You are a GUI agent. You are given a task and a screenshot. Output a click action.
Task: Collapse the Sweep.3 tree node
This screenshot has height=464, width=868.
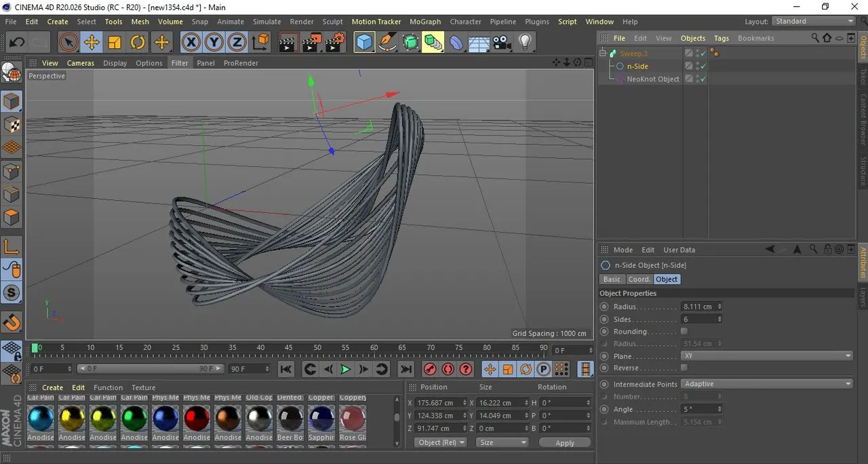coord(603,53)
